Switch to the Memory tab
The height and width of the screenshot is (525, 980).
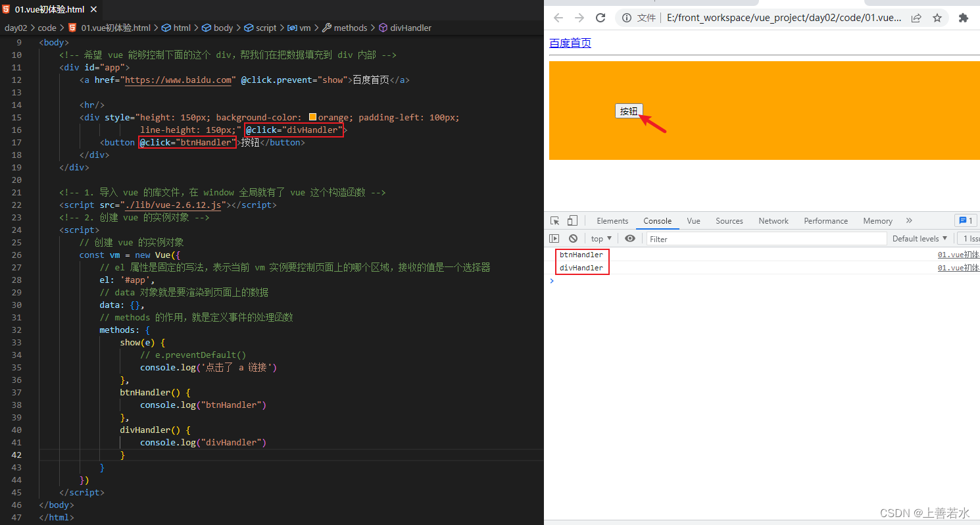[x=877, y=220]
